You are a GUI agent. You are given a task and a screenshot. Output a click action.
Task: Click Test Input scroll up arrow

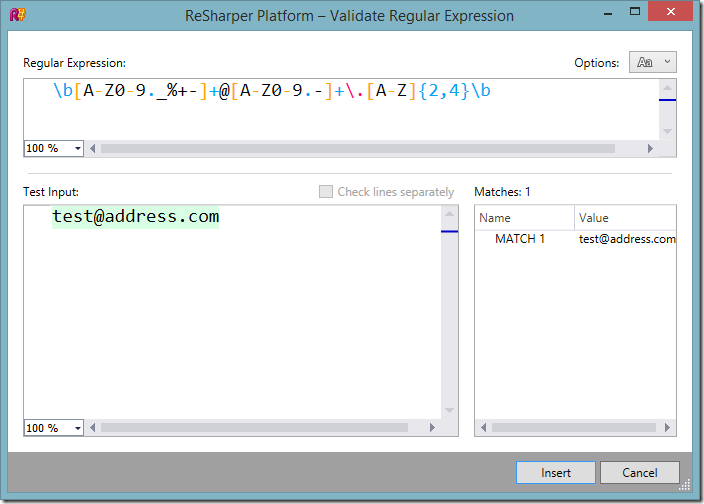pyautogui.click(x=449, y=214)
